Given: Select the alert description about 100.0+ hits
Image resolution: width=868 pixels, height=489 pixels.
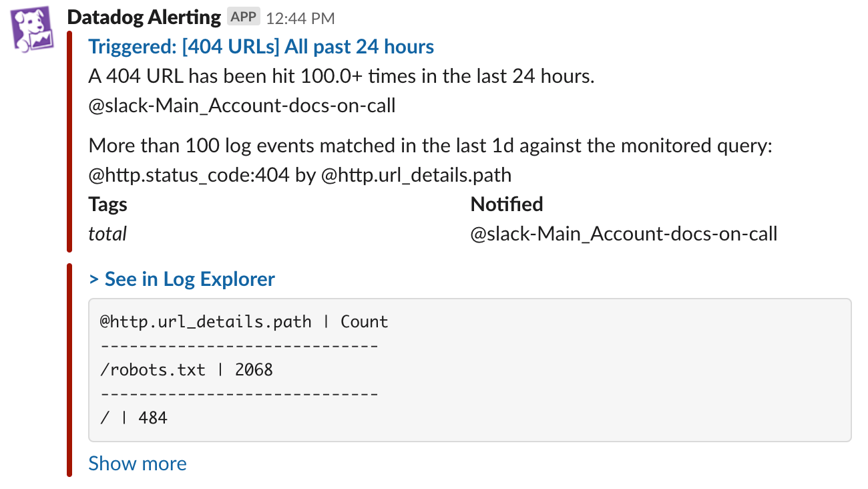Looking at the screenshot, I should [x=341, y=76].
